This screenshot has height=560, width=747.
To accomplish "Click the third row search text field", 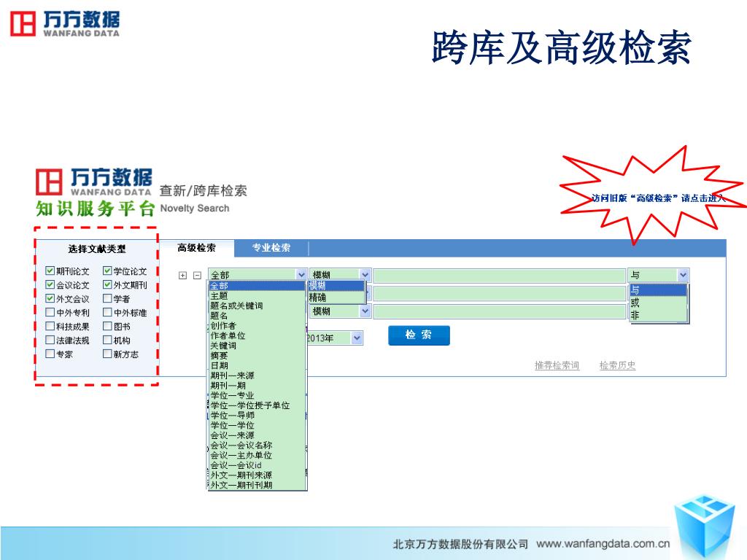I will (x=499, y=311).
